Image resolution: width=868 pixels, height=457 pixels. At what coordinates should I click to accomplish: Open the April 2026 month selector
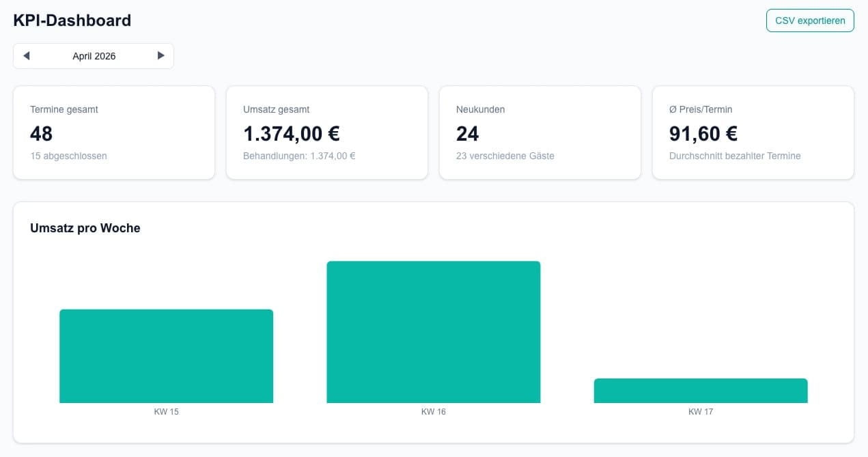pyautogui.click(x=93, y=55)
